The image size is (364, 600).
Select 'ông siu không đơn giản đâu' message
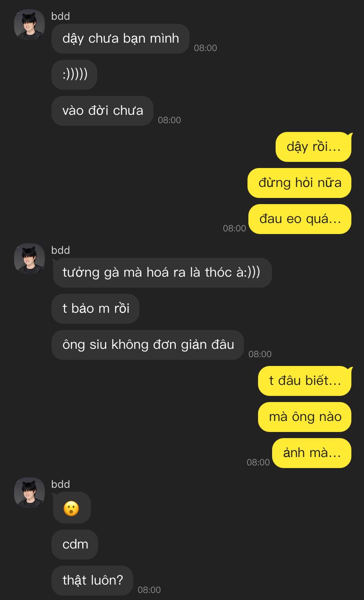pyautogui.click(x=148, y=345)
